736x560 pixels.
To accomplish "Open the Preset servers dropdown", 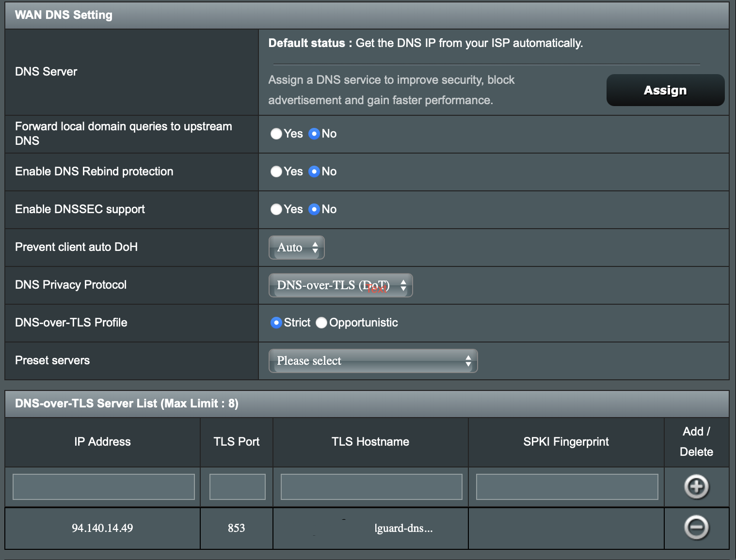I will 373,361.
